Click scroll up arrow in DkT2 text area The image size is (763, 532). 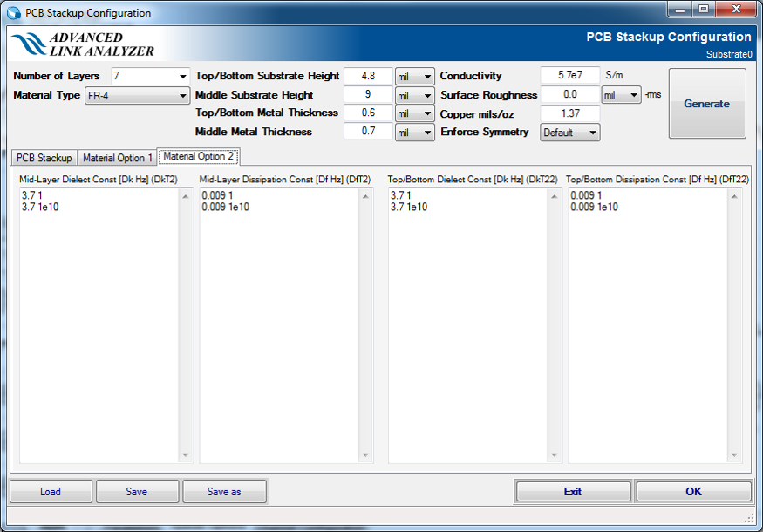click(x=186, y=196)
